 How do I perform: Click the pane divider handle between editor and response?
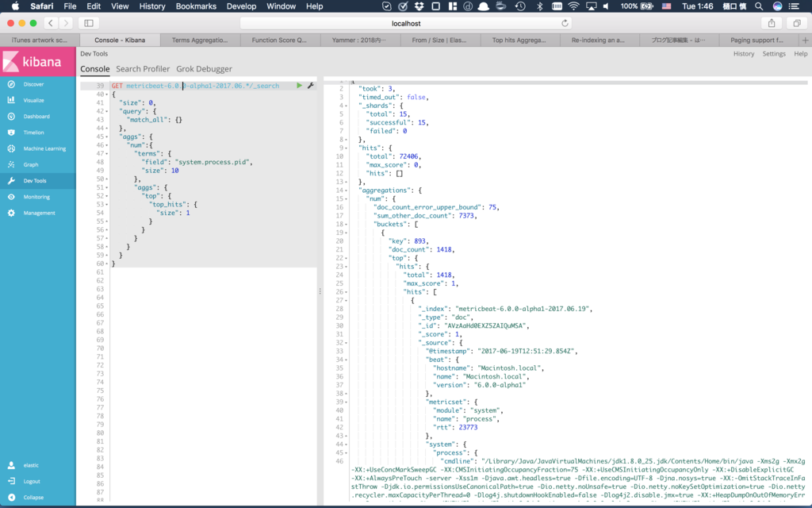tap(320, 291)
